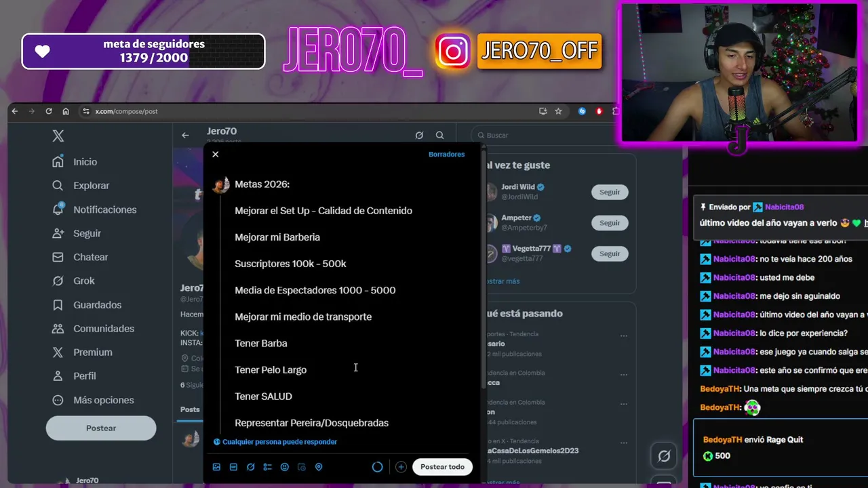Follow Jordi Wild
Screen dimensions: 868x488
(610, 192)
